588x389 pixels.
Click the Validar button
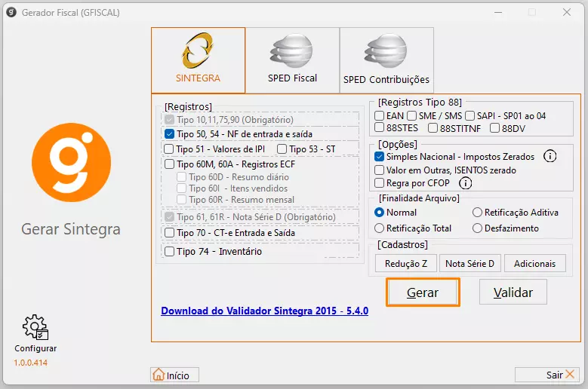(x=513, y=293)
